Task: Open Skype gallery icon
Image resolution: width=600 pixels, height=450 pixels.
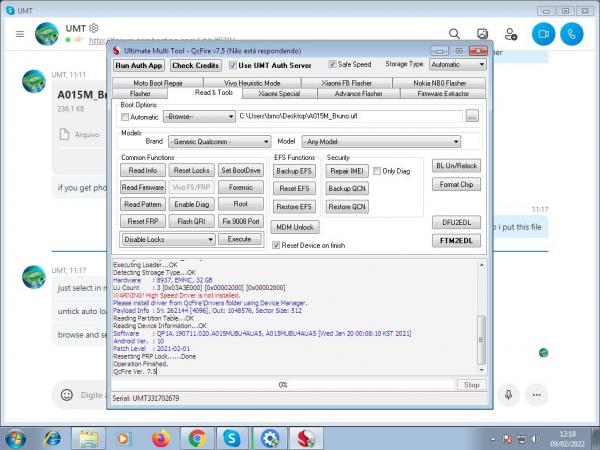Action: tap(483, 34)
